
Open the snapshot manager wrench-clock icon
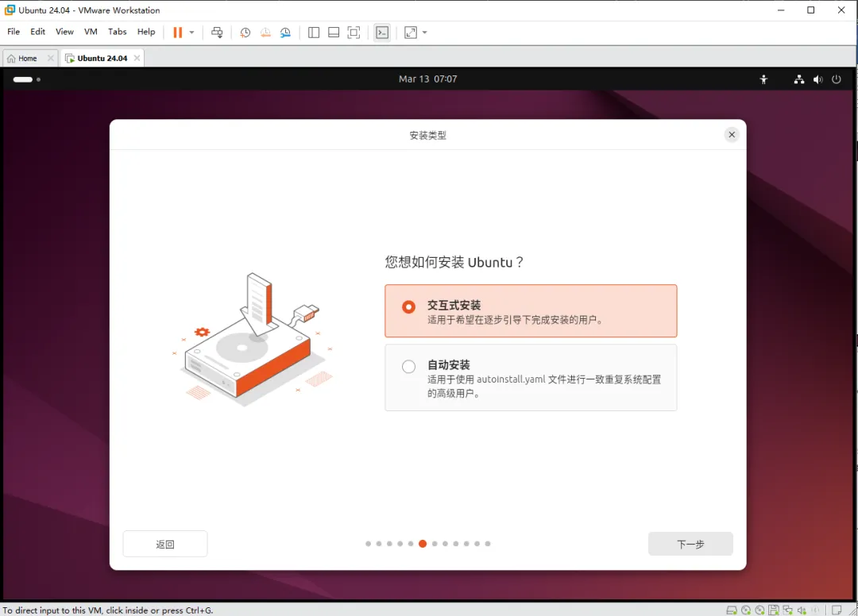pyautogui.click(x=285, y=33)
